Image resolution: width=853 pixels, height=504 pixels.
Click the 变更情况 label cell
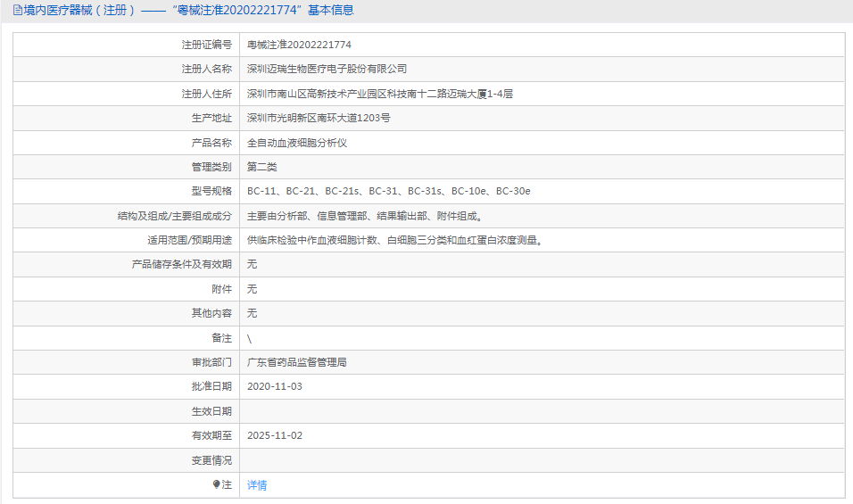(126, 460)
